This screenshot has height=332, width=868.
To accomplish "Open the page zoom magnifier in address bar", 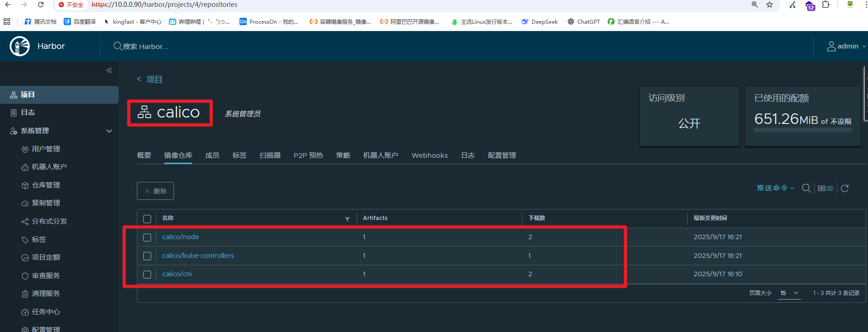I will pyautogui.click(x=755, y=5).
